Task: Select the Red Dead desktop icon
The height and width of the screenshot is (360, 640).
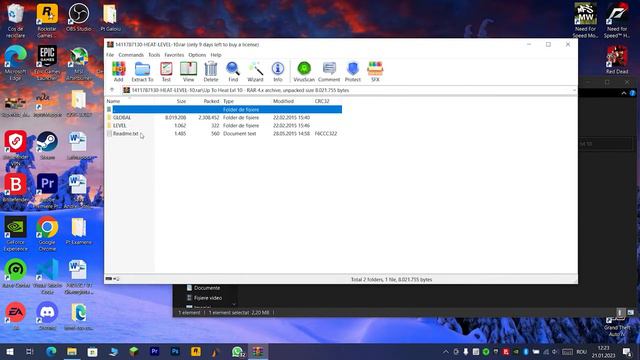Action: pos(617,60)
